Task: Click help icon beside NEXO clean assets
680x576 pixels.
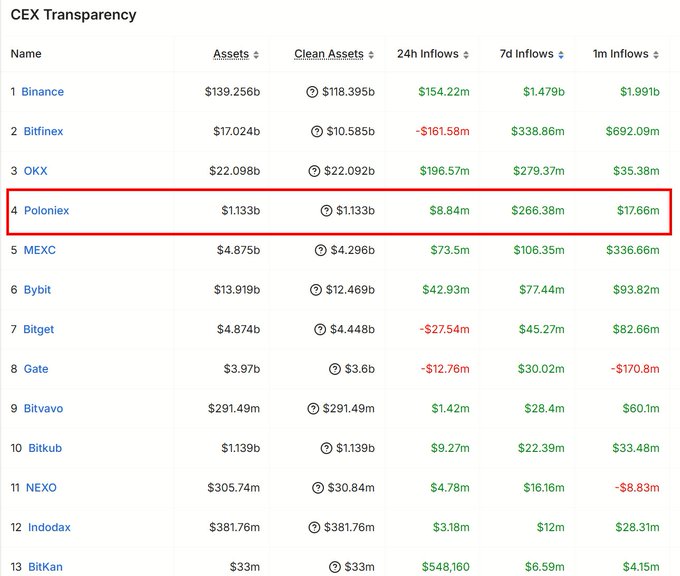Action: coord(318,488)
